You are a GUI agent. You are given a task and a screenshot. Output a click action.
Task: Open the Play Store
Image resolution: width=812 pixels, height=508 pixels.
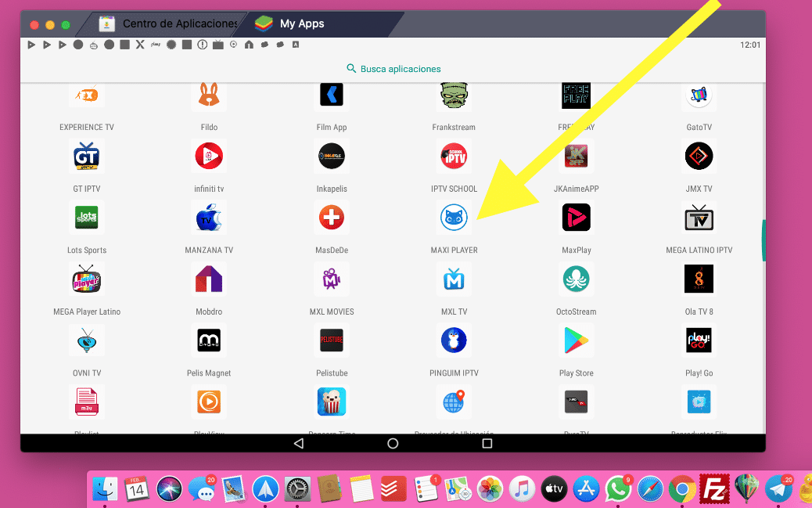click(x=576, y=340)
